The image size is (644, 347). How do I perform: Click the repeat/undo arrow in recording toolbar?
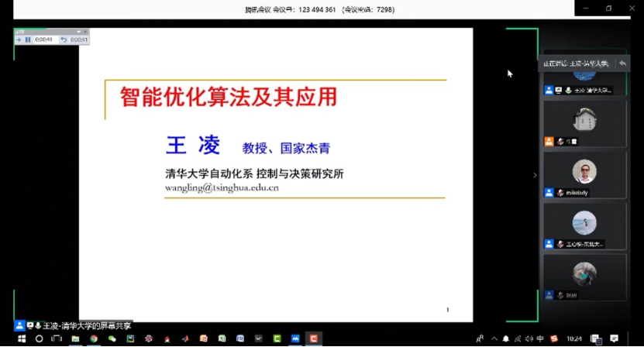click(x=64, y=40)
